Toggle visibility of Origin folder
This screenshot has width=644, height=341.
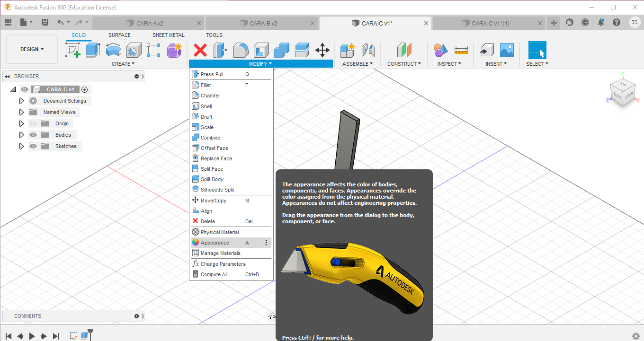33,123
